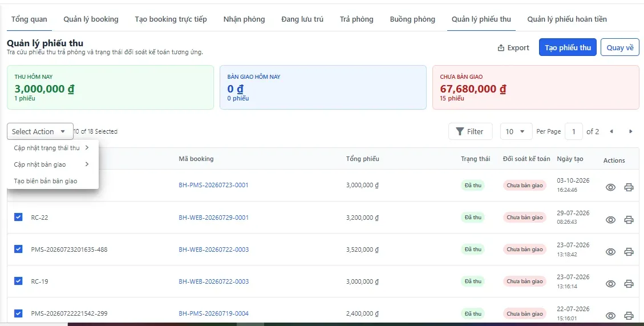Click the Tổng phiếu column header
The width and height of the screenshot is (644, 326).
point(363,159)
